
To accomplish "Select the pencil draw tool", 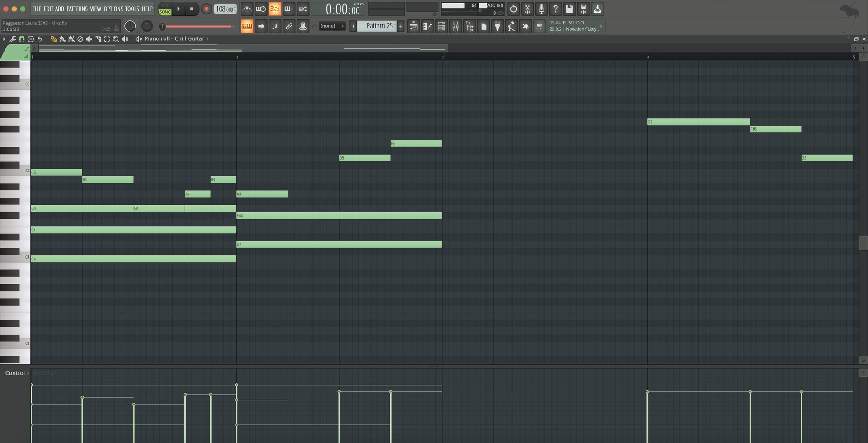I will [53, 39].
